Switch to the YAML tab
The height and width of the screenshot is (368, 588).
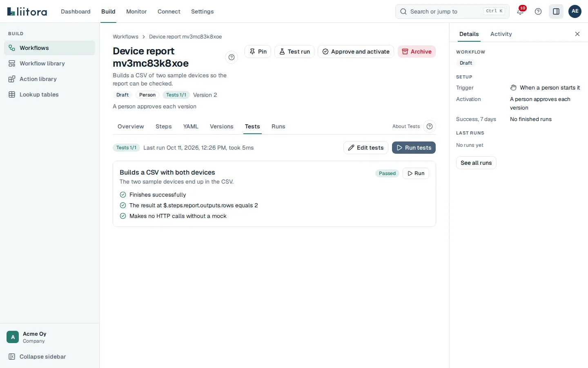tap(191, 126)
